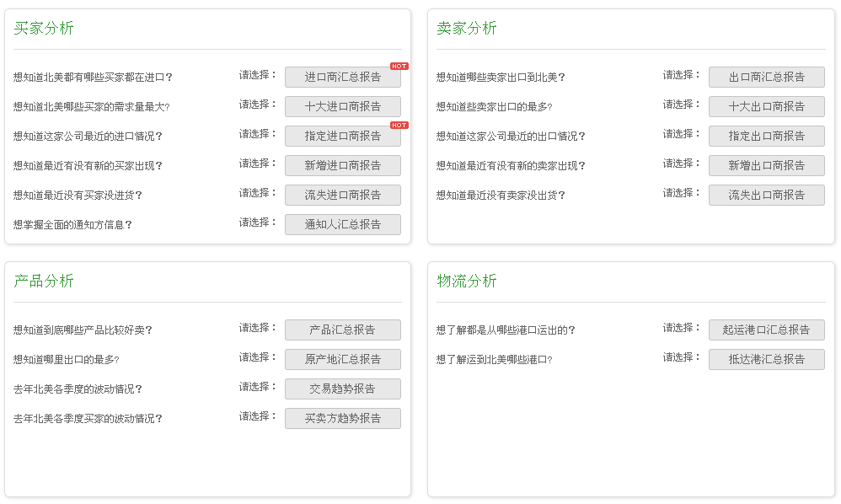841x504 pixels.
Task: Open the 流失出口商报告 report
Action: tap(767, 195)
